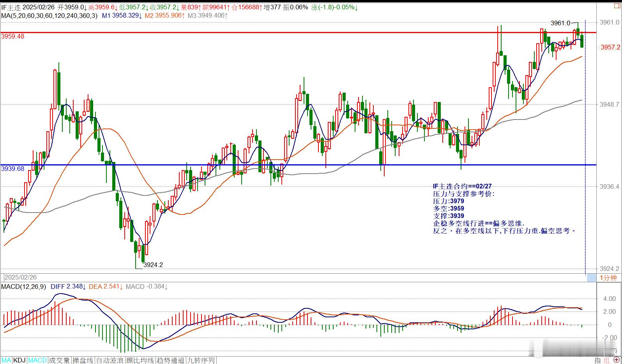Click the 3936.4 price axis tick

610,186
